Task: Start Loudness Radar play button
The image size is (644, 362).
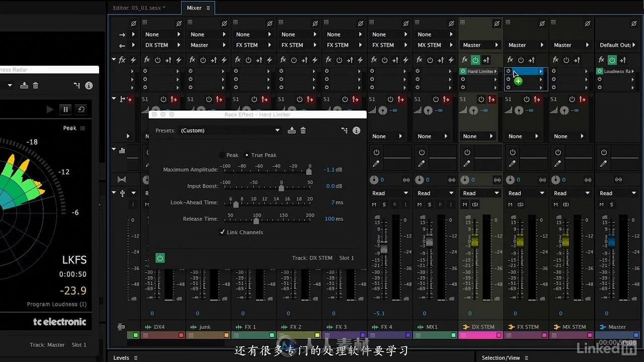Action: click(50, 109)
